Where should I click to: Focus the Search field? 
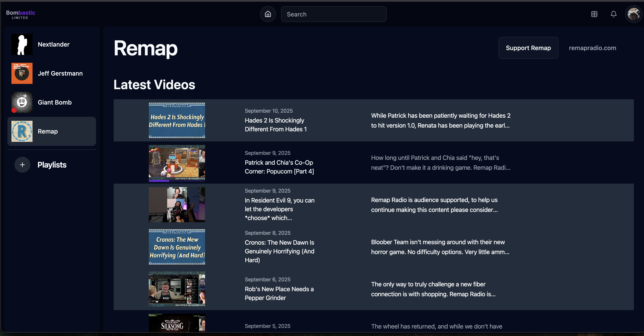(x=333, y=14)
